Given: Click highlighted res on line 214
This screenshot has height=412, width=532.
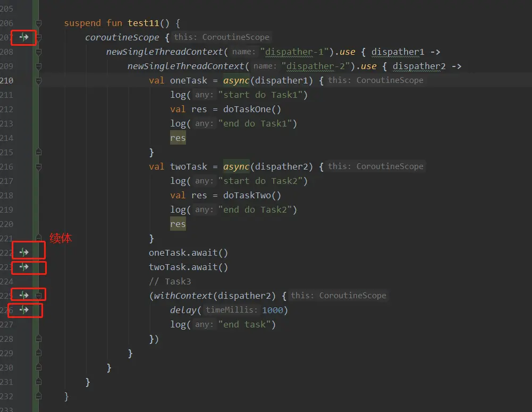Looking at the screenshot, I should [178, 138].
